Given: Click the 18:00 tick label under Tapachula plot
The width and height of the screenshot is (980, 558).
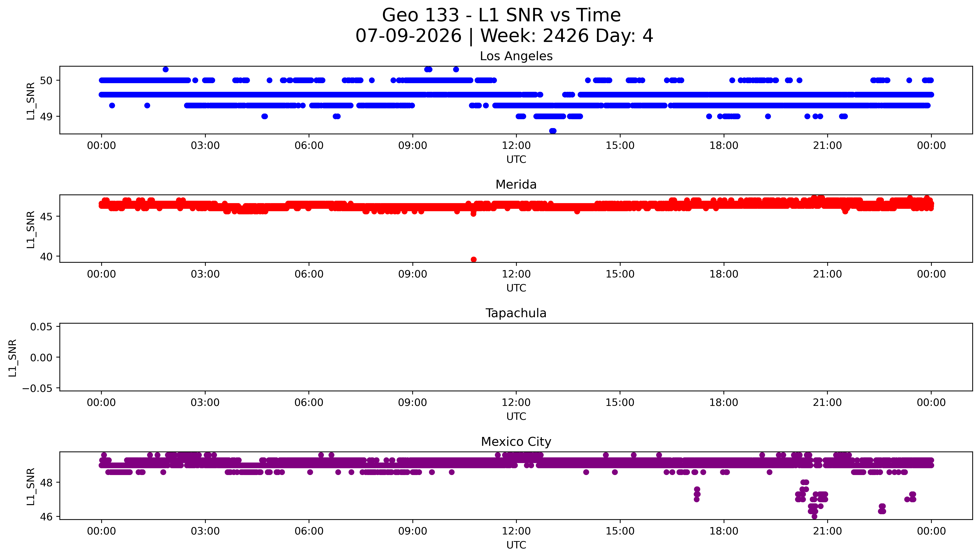Looking at the screenshot, I should (724, 402).
